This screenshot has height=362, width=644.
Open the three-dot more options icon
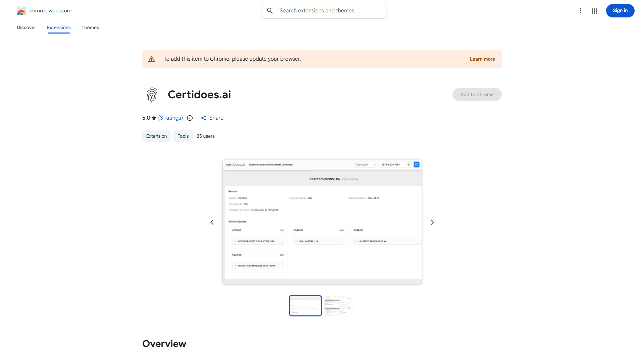pyautogui.click(x=581, y=11)
